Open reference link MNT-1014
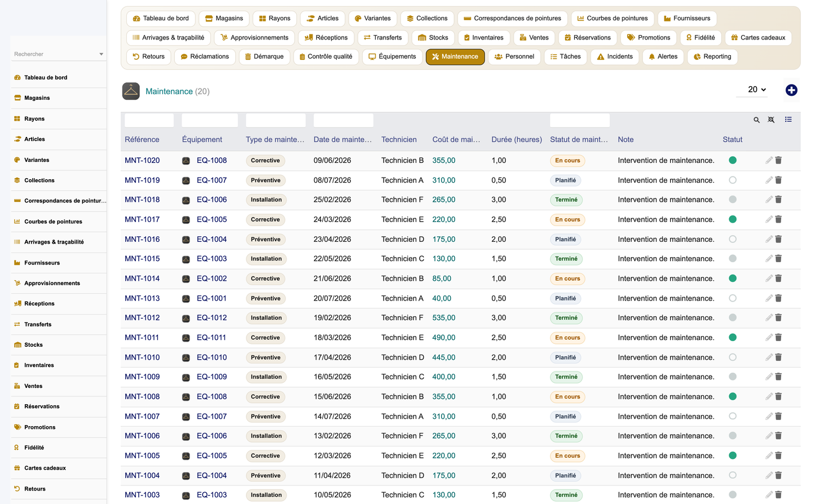Image resolution: width=815 pixels, height=504 pixels. 142,278
